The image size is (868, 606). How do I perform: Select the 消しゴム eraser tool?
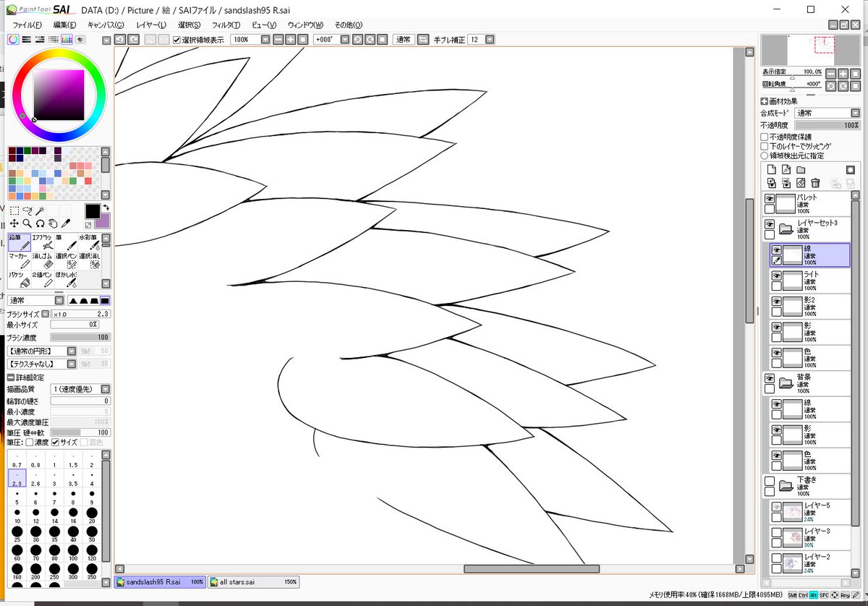[x=43, y=260]
